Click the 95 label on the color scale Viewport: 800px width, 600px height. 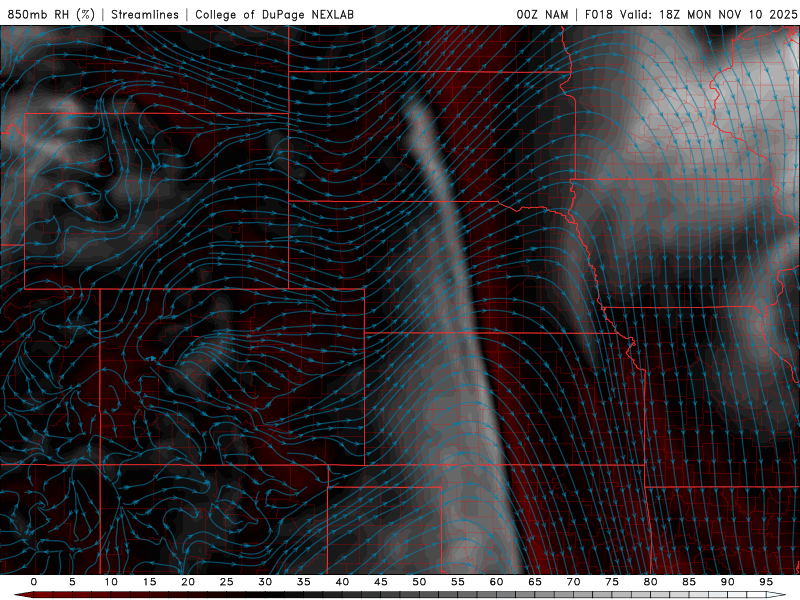point(766,582)
